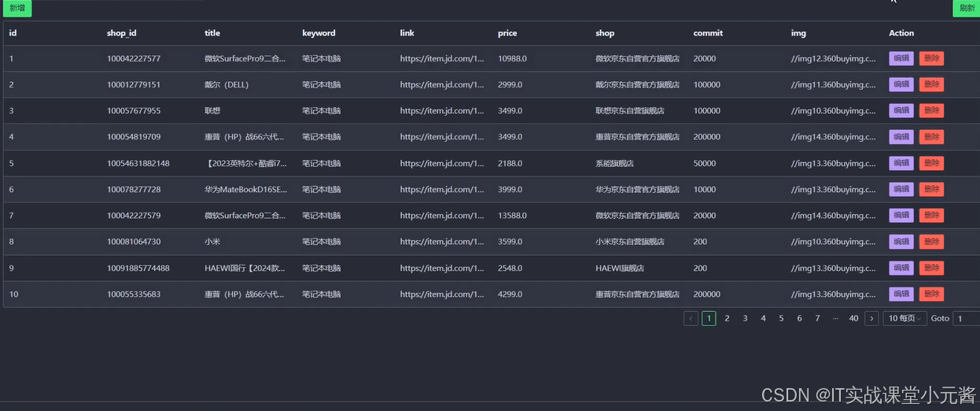Click shop cell 小米京东自营旗舰店
The image size is (980, 411).
(x=630, y=242)
